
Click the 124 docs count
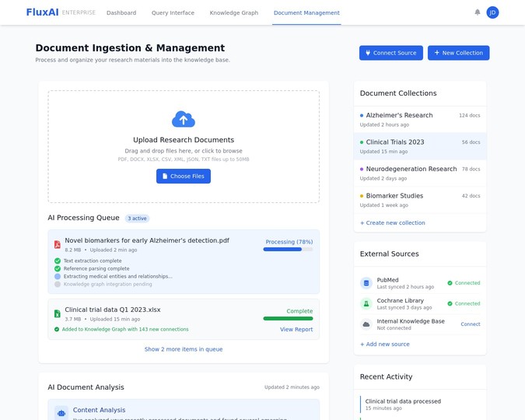pyautogui.click(x=470, y=116)
